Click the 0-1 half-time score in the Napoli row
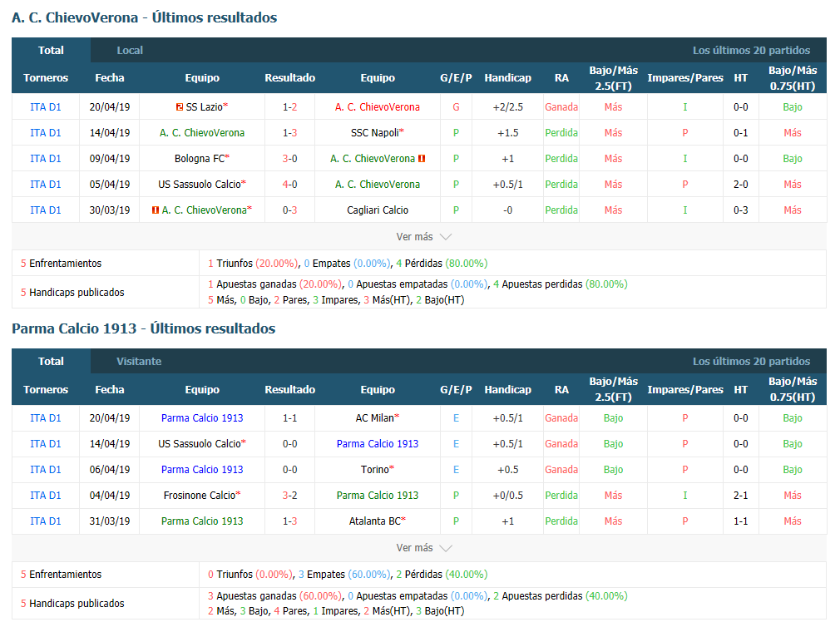 tap(741, 133)
